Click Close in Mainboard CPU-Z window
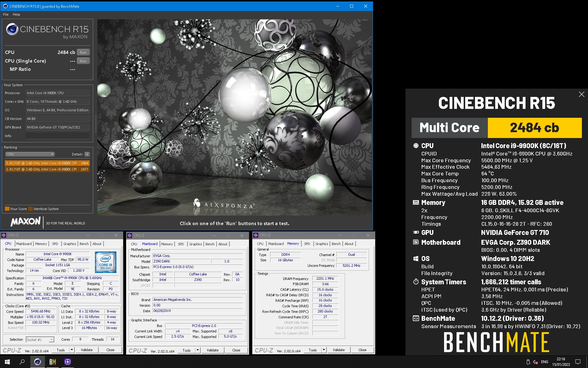 click(x=236, y=350)
